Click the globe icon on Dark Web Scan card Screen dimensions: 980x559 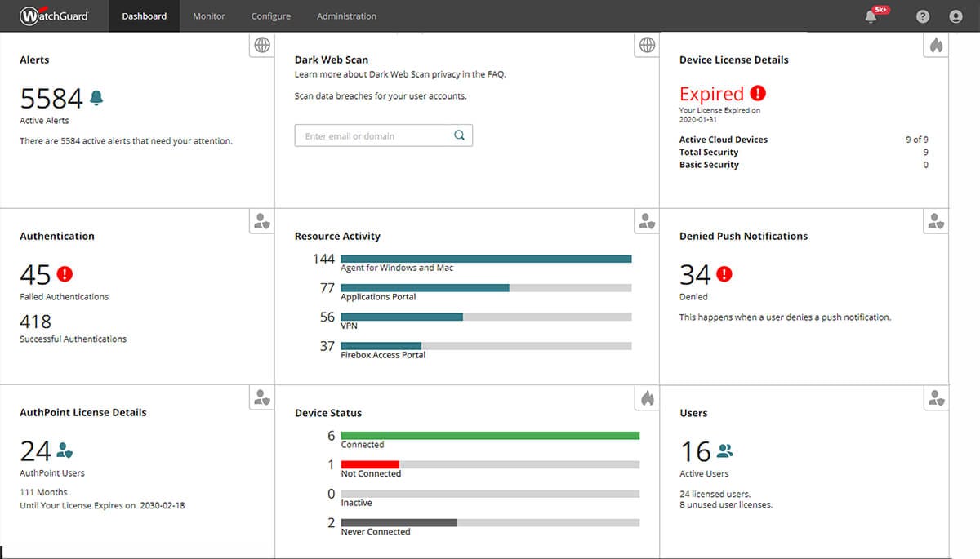[647, 46]
